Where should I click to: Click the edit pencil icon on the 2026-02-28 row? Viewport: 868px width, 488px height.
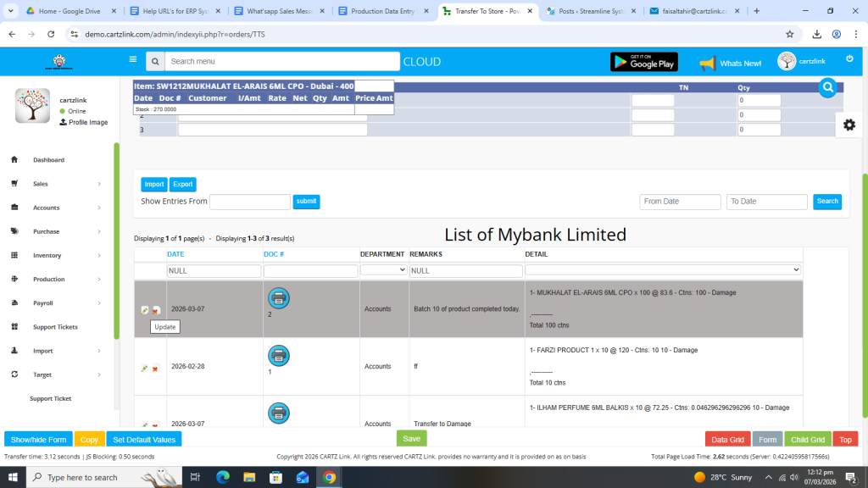point(145,368)
